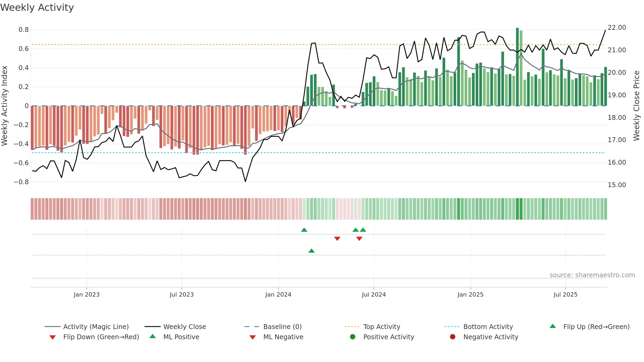Viewport: 644px width, 362px height.
Task: Toggle Flip Down (Green→Red) legend entry
Action: (94, 337)
